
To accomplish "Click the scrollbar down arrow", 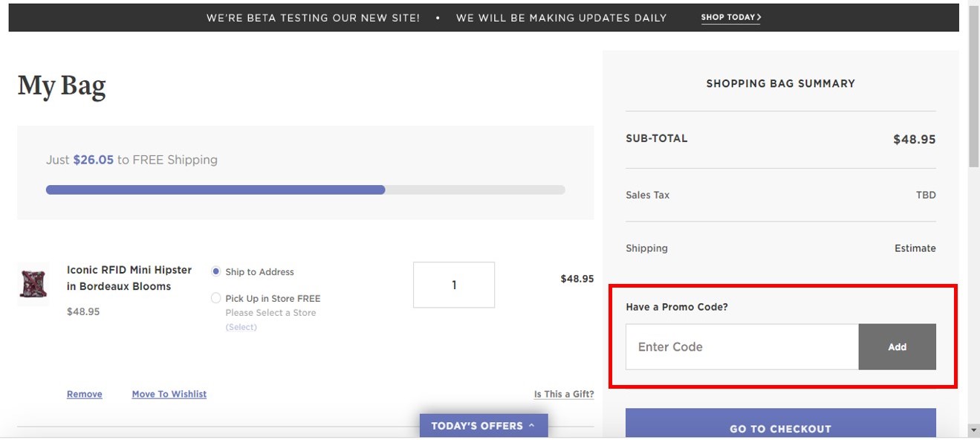I will 974,430.
